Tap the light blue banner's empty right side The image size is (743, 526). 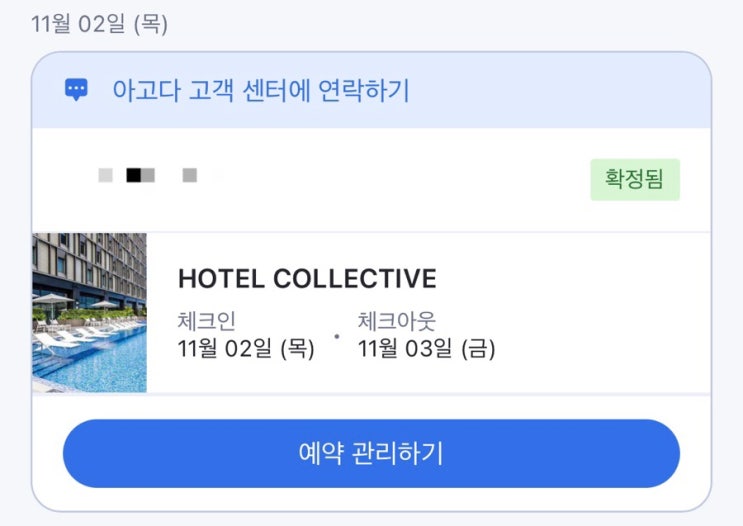tap(580, 91)
